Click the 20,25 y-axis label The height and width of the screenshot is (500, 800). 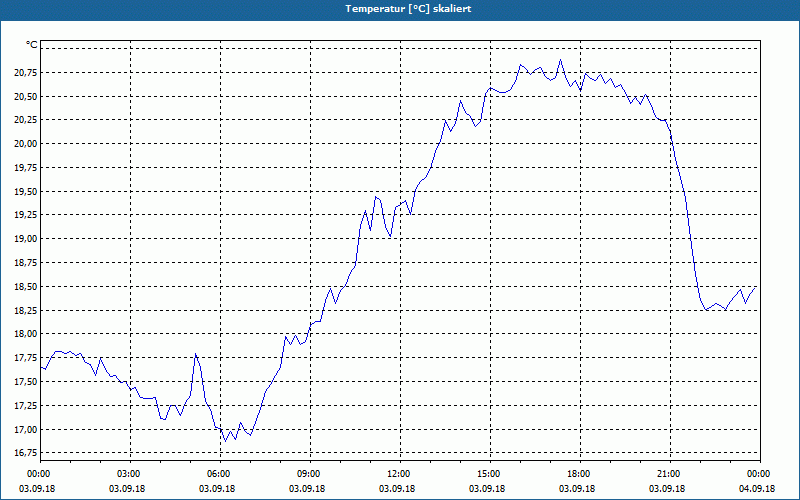(x=25, y=120)
